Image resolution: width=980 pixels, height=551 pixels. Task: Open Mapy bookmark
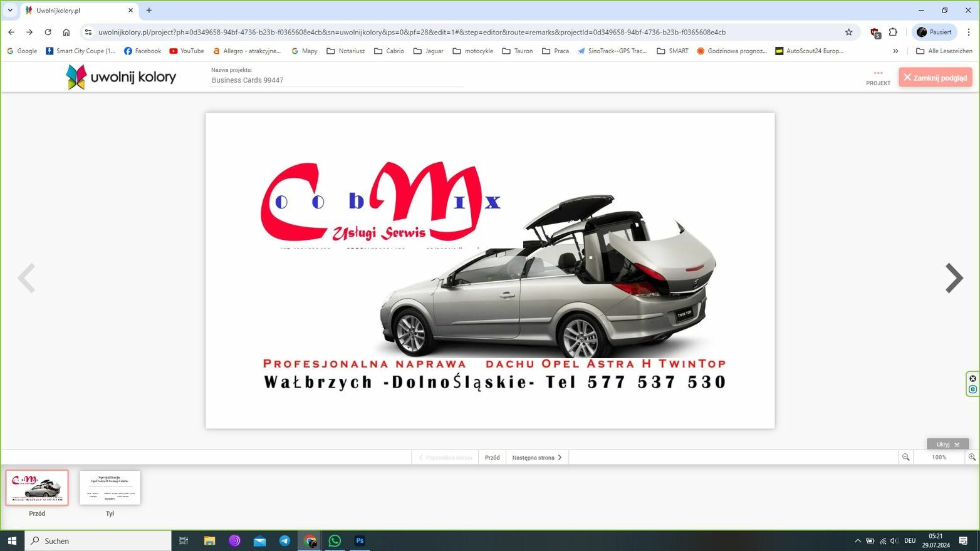coord(305,51)
